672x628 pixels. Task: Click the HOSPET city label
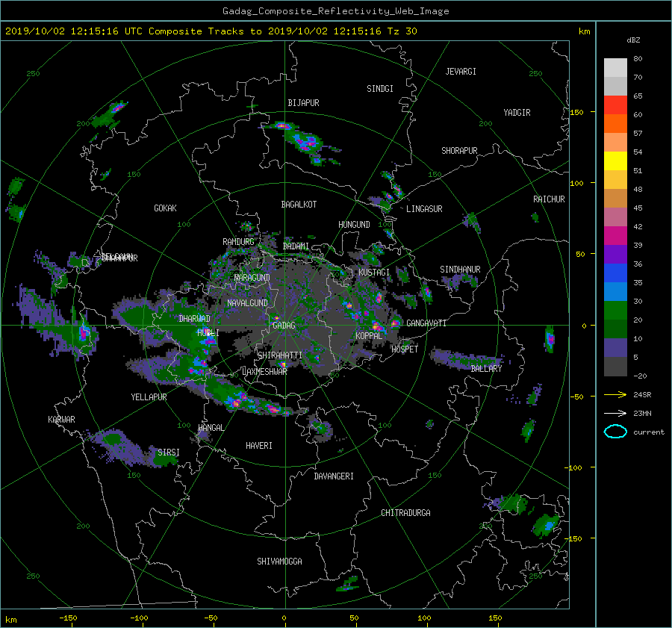405,349
